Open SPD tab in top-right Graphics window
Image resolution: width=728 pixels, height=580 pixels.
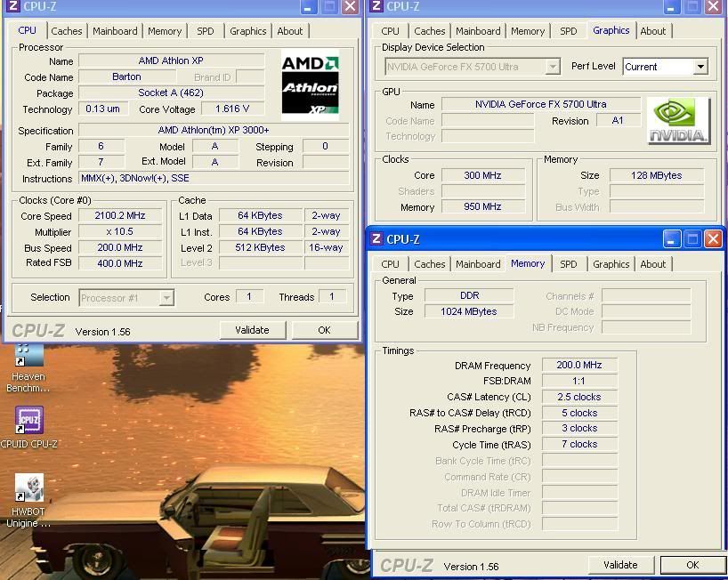(x=569, y=31)
